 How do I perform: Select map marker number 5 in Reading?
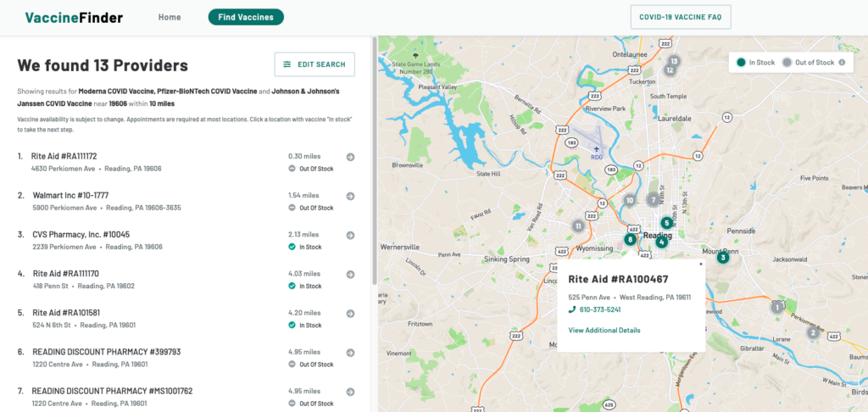pyautogui.click(x=666, y=223)
